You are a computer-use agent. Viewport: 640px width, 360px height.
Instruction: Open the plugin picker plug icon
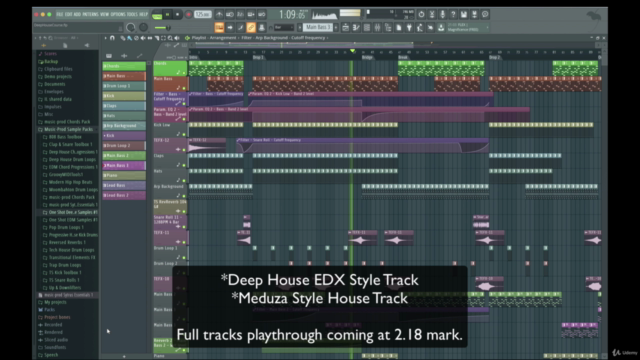(409, 28)
